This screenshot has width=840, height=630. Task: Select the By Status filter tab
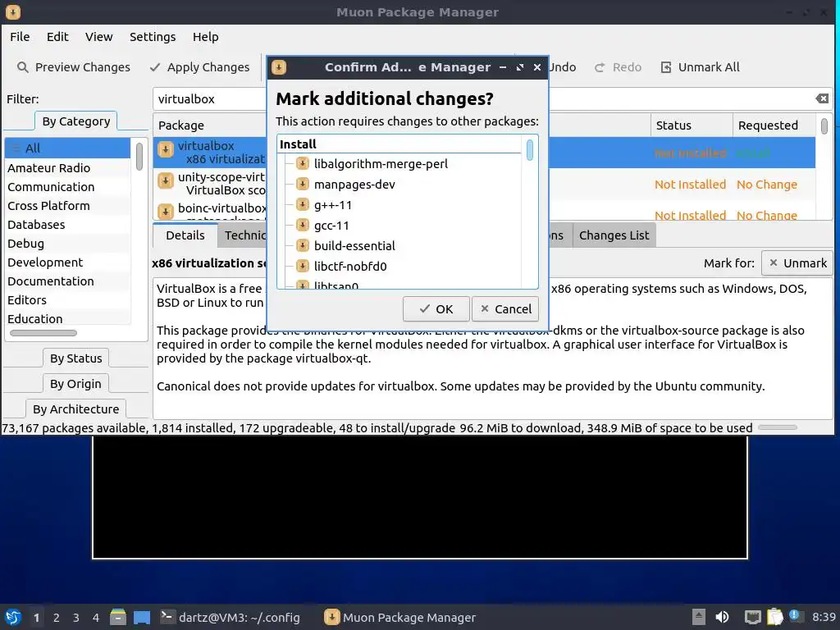tap(76, 358)
